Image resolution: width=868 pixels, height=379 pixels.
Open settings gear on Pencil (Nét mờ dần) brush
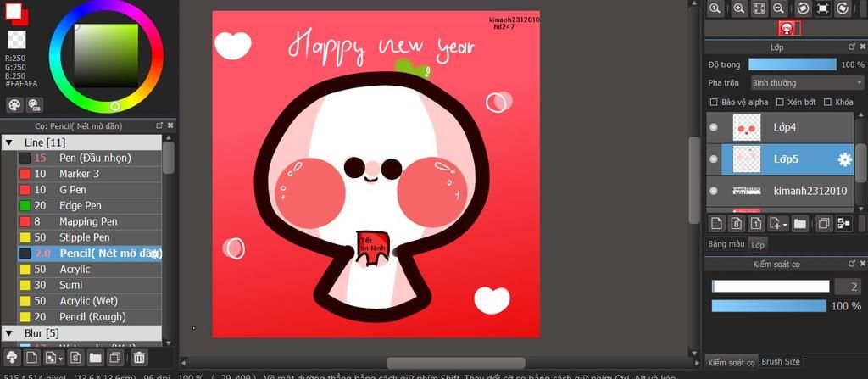click(155, 254)
